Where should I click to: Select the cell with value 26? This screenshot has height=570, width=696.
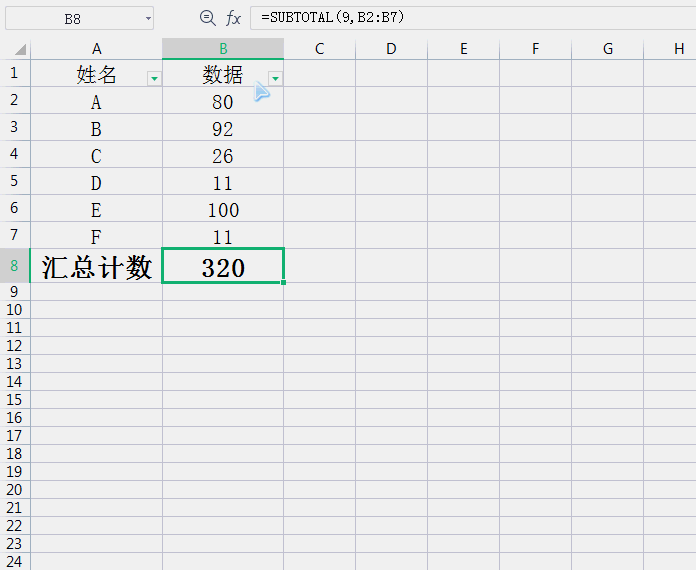coord(223,154)
